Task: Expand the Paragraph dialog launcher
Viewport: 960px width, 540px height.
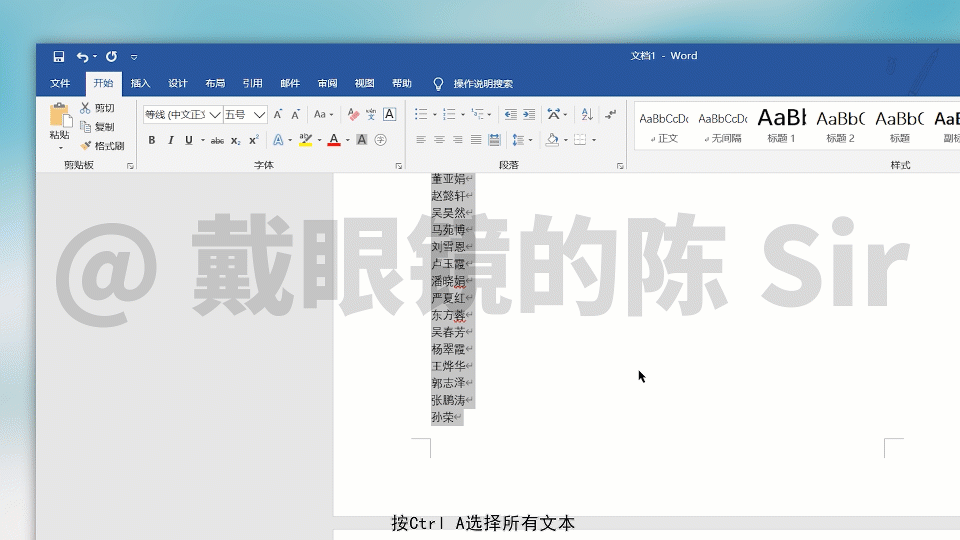Action: [x=620, y=166]
